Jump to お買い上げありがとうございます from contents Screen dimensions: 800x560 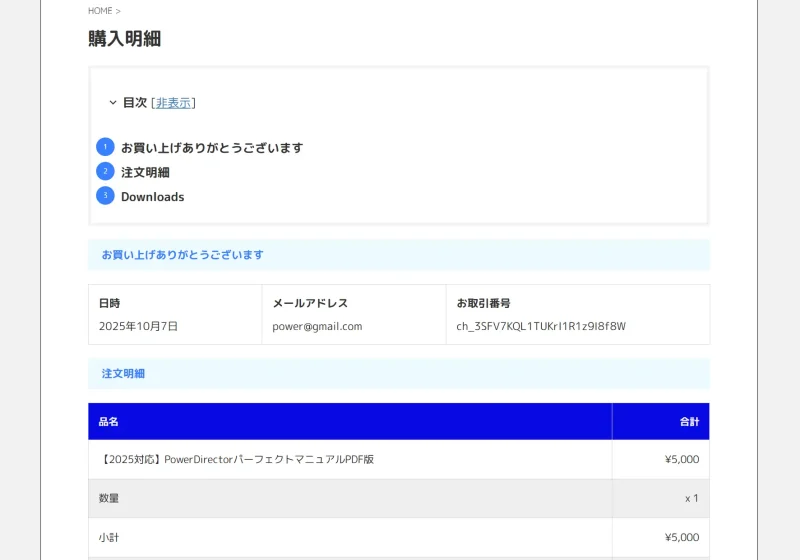pyautogui.click(x=211, y=148)
